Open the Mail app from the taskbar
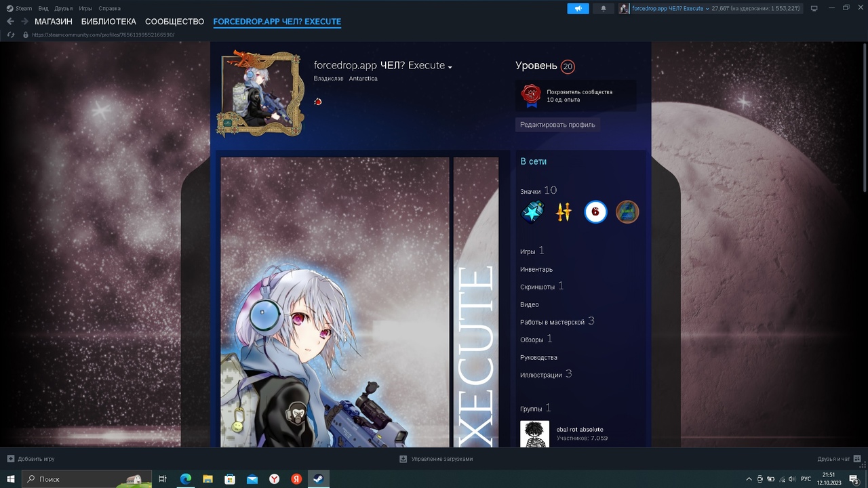This screenshot has width=868, height=488. 252,479
